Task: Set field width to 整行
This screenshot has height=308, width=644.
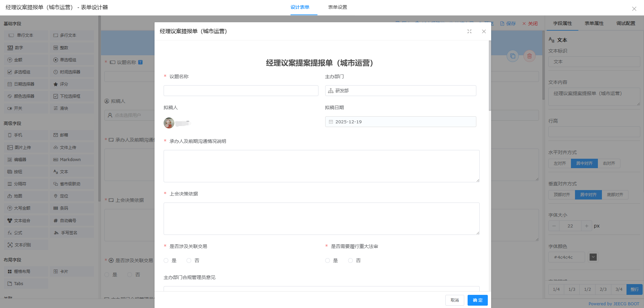Action: pyautogui.click(x=635, y=289)
